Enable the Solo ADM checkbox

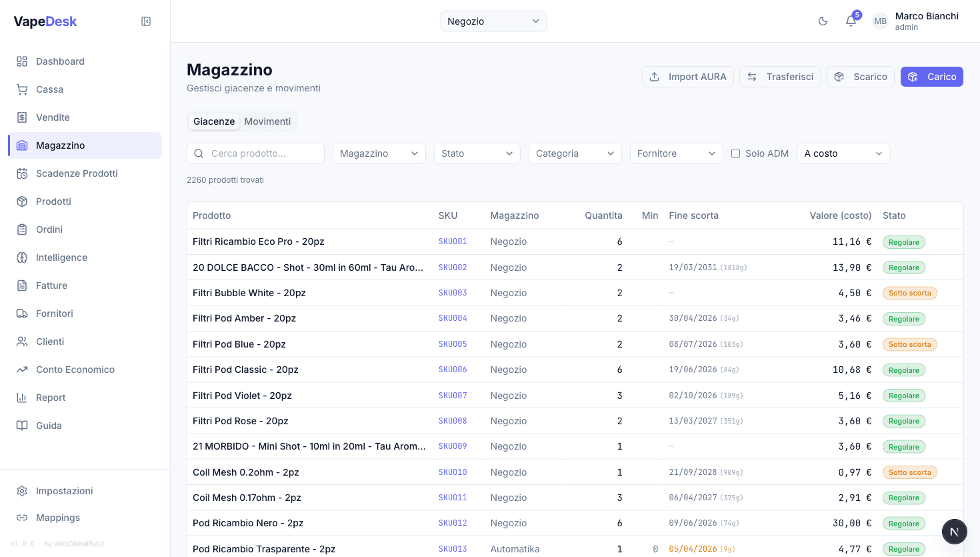click(735, 153)
